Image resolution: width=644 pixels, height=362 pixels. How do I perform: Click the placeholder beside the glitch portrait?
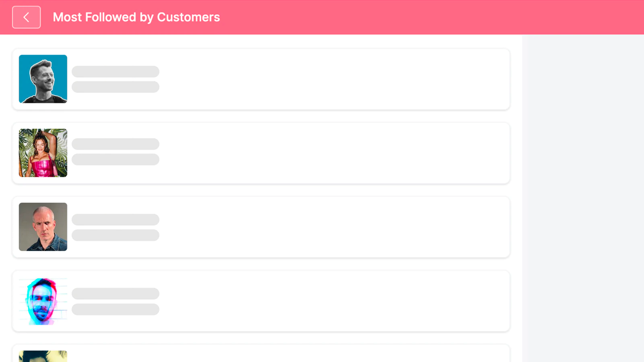tap(115, 294)
